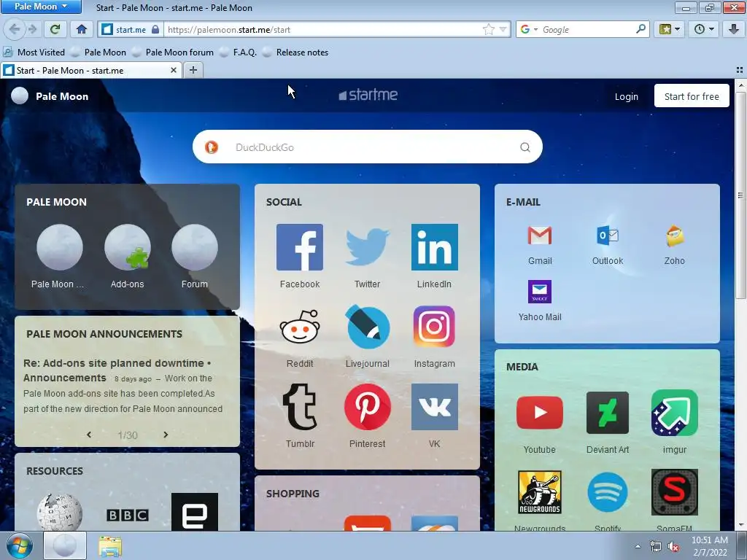Screen dimensions: 747x560
Task: Open the Spotify icon
Action: [608, 492]
